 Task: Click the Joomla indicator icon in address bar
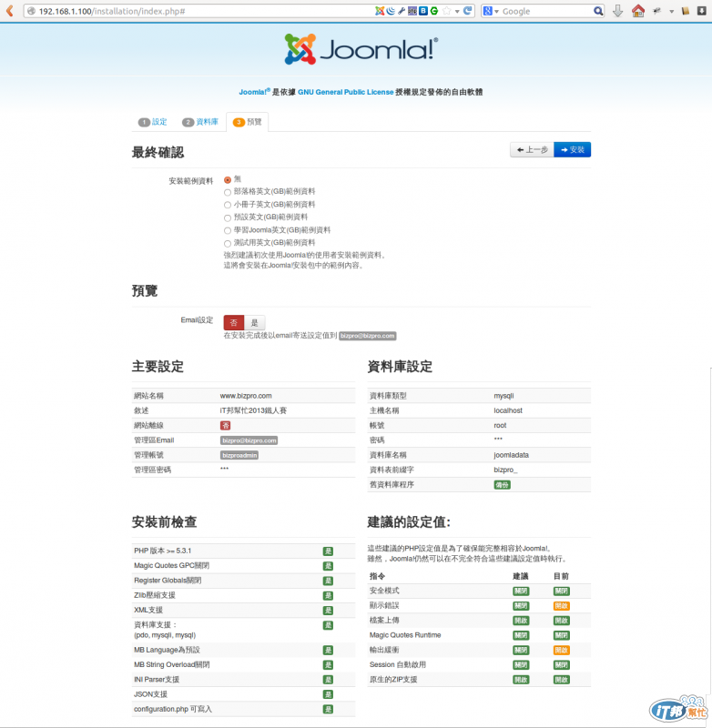(x=380, y=11)
